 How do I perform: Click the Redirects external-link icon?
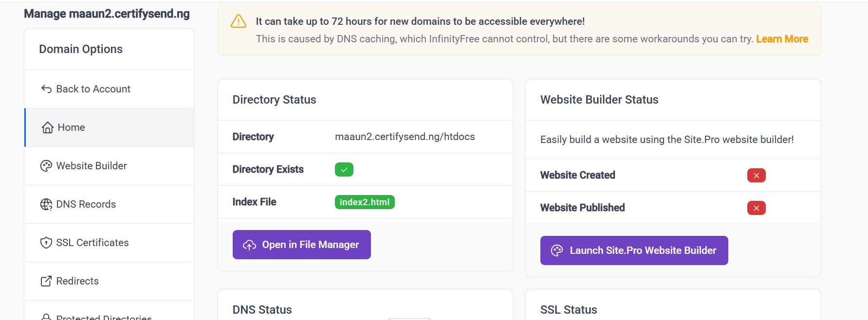click(46, 281)
